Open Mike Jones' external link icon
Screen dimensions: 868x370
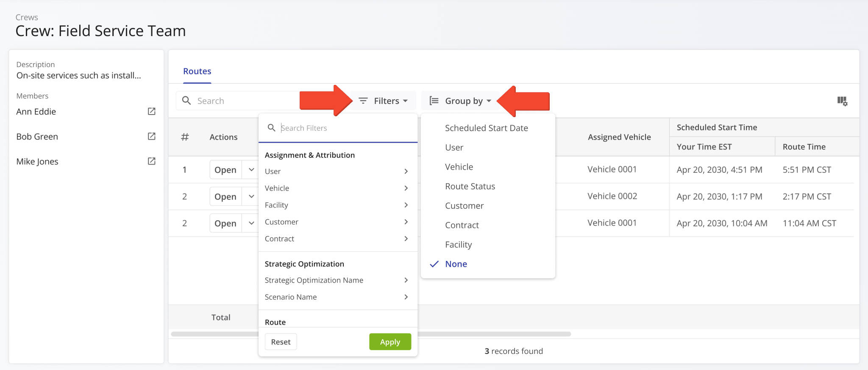pos(151,161)
